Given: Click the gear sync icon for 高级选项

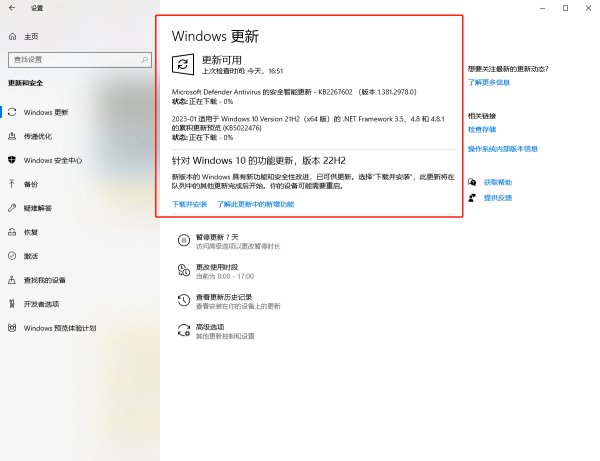Looking at the screenshot, I should (x=184, y=330).
